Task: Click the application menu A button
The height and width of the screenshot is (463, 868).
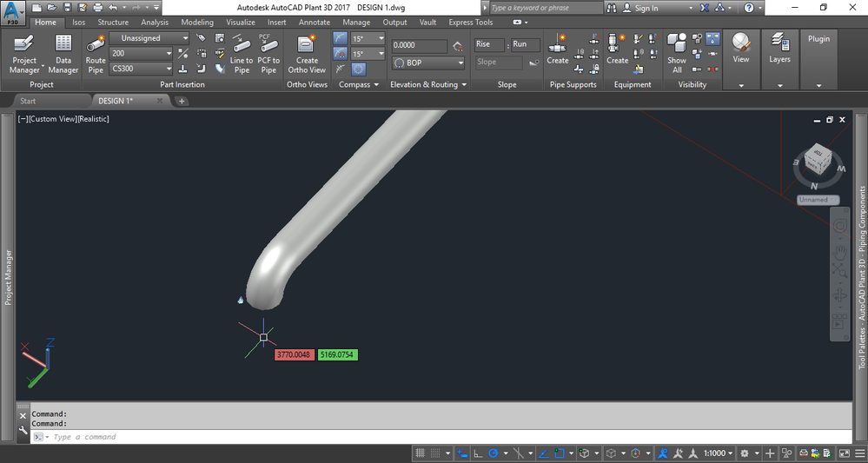Action: (13, 12)
